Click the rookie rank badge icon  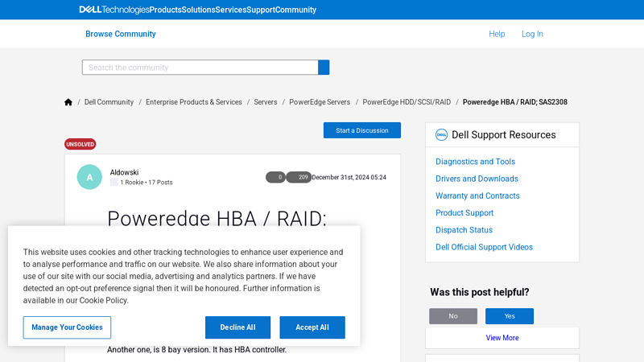coord(114,183)
